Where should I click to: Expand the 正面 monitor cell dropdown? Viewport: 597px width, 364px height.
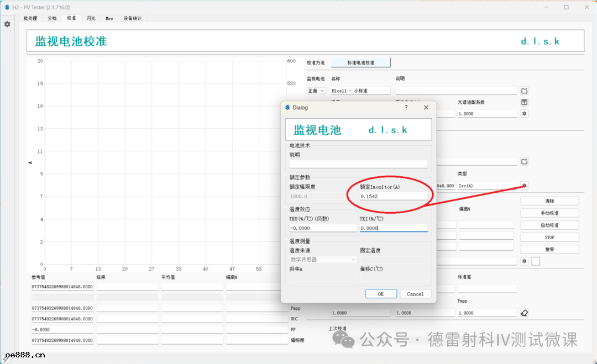coord(316,91)
